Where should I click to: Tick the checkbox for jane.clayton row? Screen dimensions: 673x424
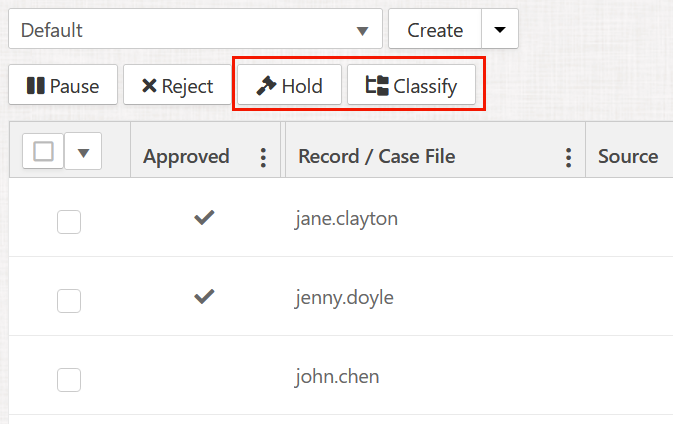[69, 222]
